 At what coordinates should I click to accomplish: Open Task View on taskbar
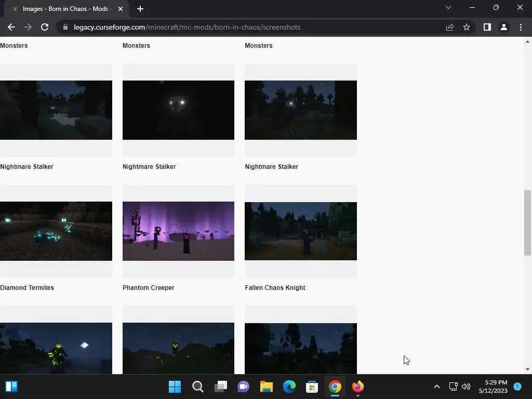220,387
